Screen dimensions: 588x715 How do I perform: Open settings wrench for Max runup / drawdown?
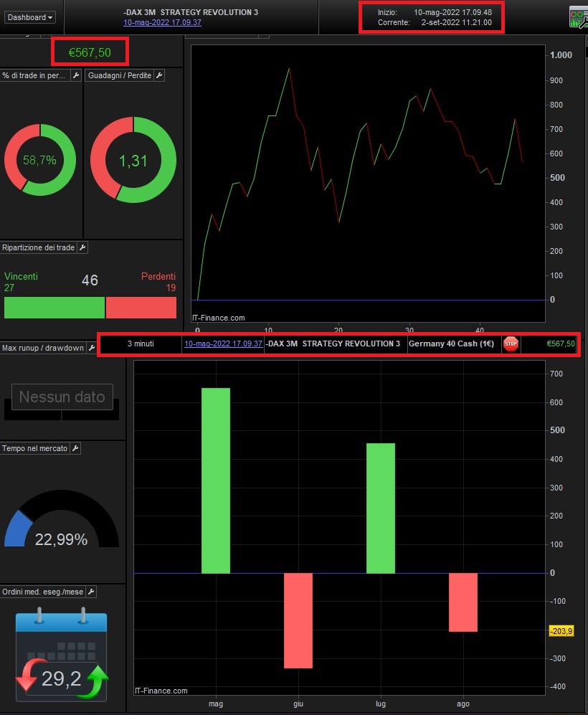(92, 348)
